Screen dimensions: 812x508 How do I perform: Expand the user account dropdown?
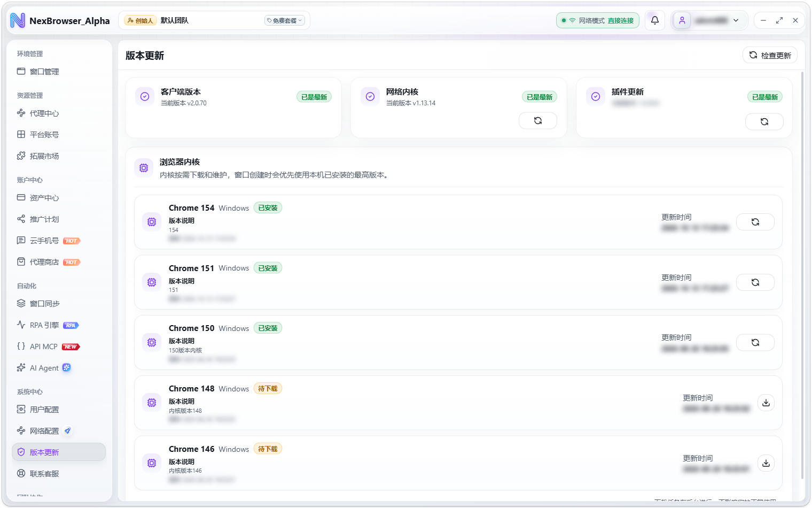pyautogui.click(x=736, y=20)
